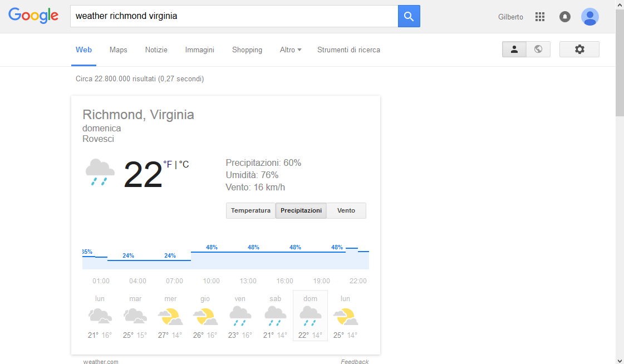Viewport: 624px width, 364px height.
Task: Switch temperature to °F
Action: 168,164
